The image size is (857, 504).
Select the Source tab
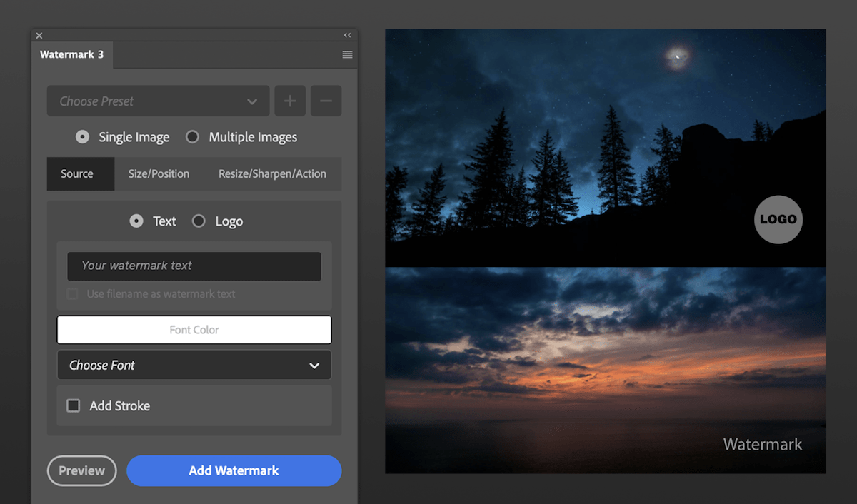[80, 173]
